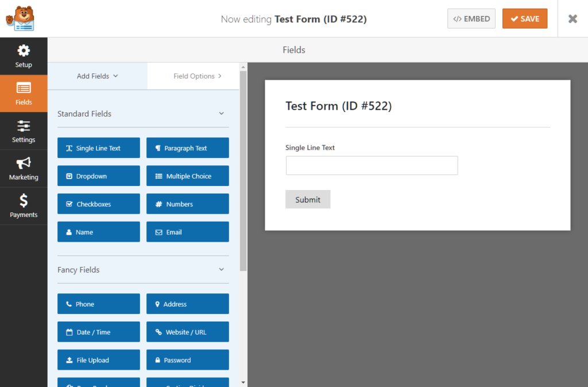This screenshot has width=588, height=387.
Task: Click the orange SAVE button
Action: click(524, 18)
